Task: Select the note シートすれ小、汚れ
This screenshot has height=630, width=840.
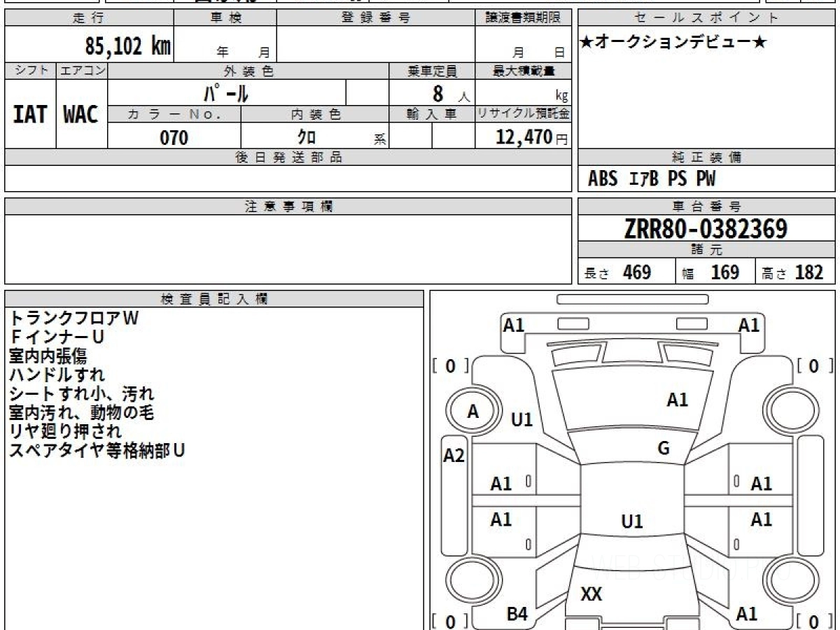Action: [x=81, y=394]
